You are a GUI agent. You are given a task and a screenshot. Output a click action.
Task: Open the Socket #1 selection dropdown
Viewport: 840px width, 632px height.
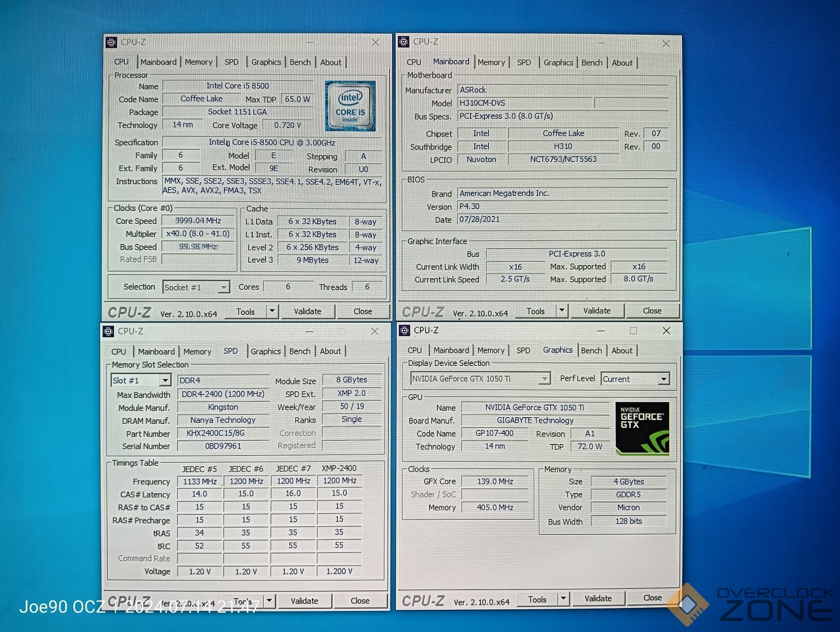click(223, 288)
